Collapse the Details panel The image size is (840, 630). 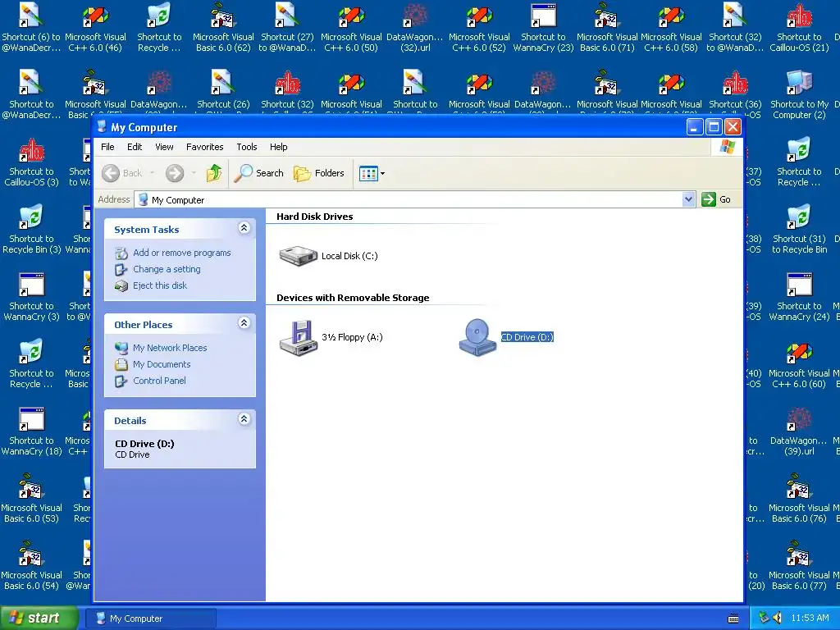(244, 419)
